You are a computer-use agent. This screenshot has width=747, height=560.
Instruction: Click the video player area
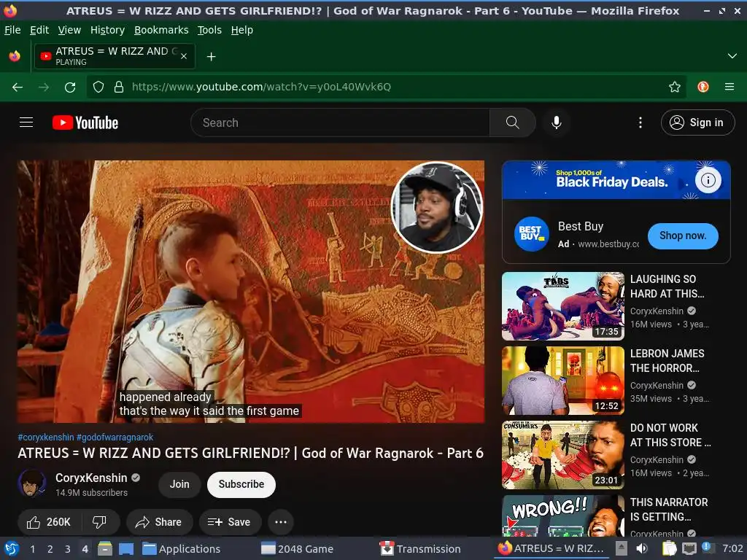(x=251, y=292)
